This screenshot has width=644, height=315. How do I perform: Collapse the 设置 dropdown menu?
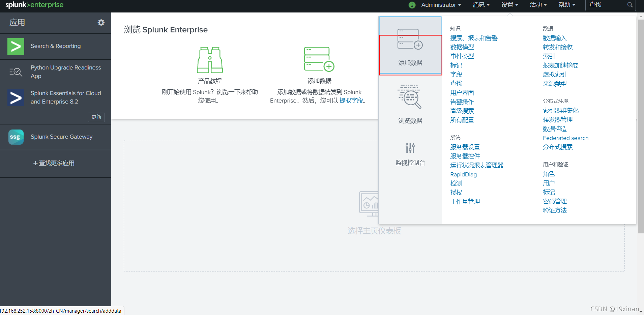[x=509, y=5]
